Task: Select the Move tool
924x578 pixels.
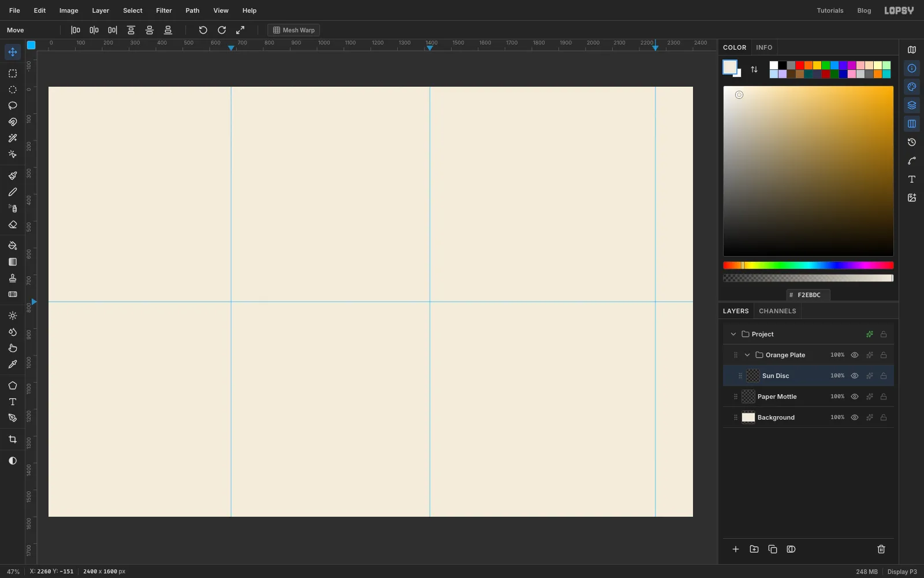Action: [x=13, y=52]
